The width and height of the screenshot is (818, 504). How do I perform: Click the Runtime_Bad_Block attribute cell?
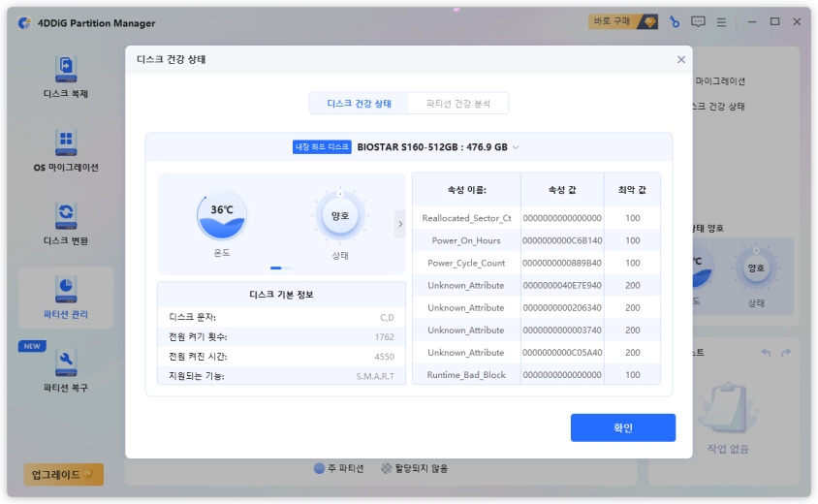click(x=466, y=375)
